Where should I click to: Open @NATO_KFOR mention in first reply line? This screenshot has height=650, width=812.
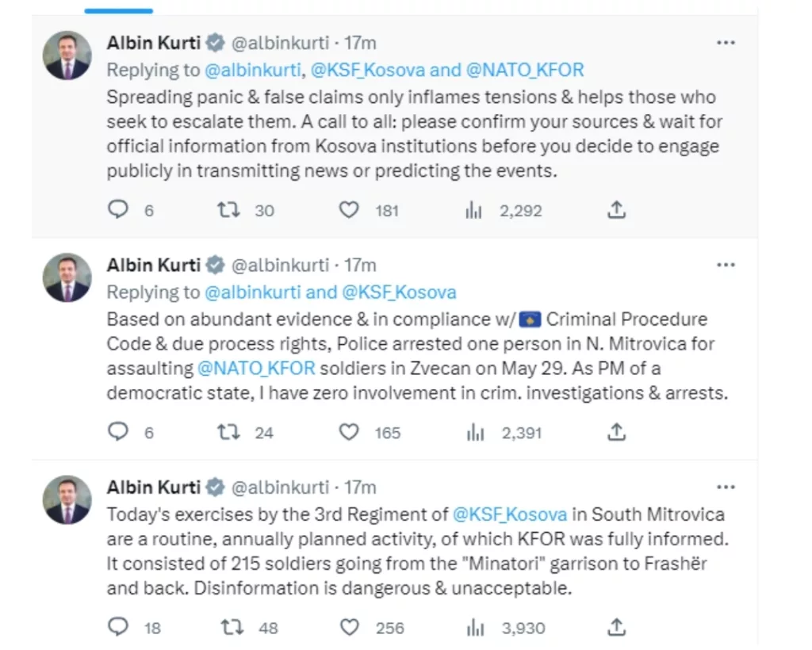(x=525, y=70)
